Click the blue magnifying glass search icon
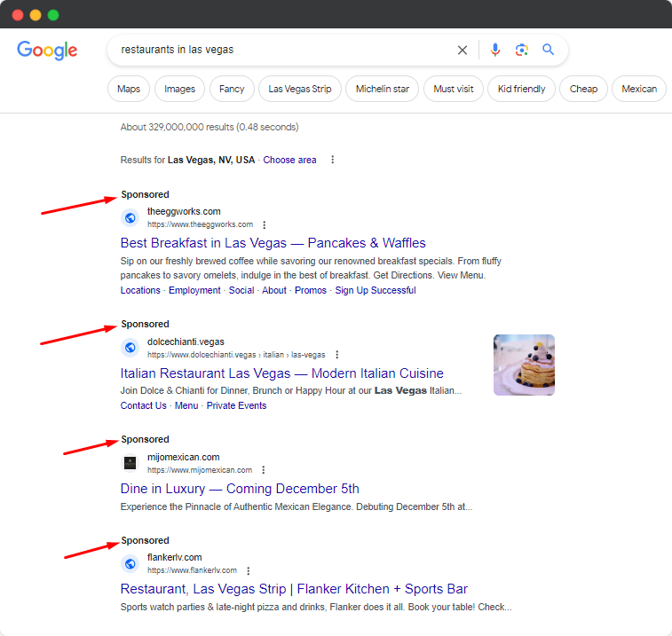The width and height of the screenshot is (672, 636). click(x=548, y=50)
